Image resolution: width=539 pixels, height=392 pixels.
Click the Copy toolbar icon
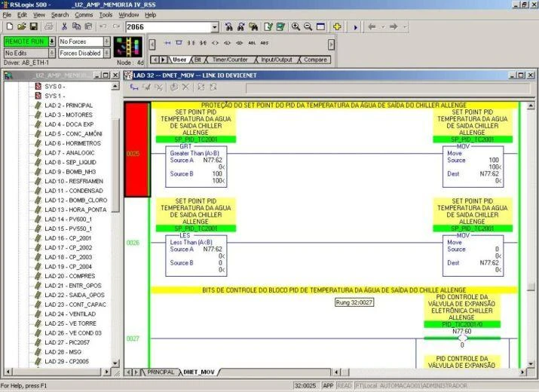[x=76, y=26]
